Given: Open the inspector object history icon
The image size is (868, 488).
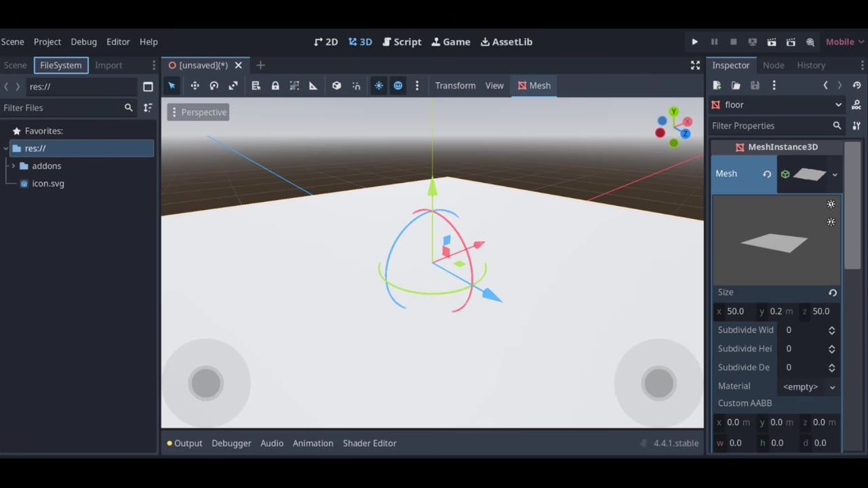Looking at the screenshot, I should (856, 85).
